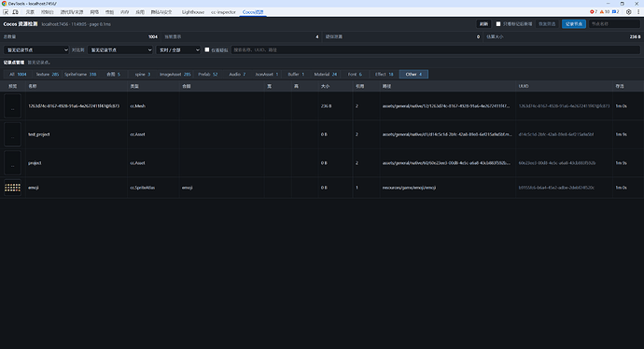644x349 pixels.
Task: Select the Prefab 52 filter
Action: click(208, 75)
